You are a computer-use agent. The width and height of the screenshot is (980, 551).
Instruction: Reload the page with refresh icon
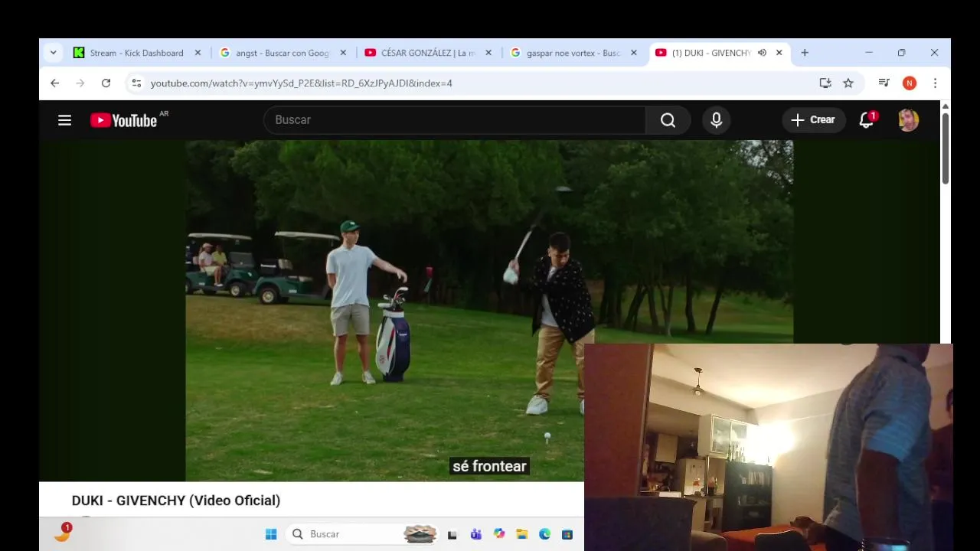tap(106, 83)
